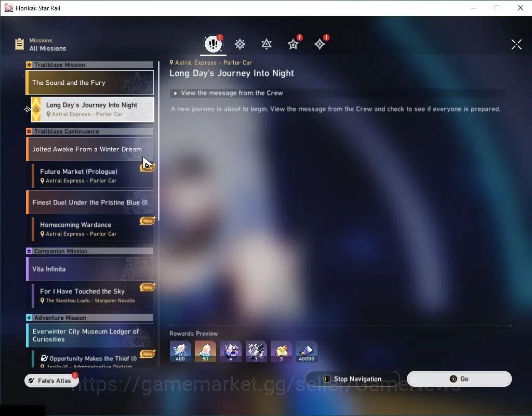This screenshot has width=532, height=416.
Task: Click the Go button
Action: pyautogui.click(x=459, y=379)
